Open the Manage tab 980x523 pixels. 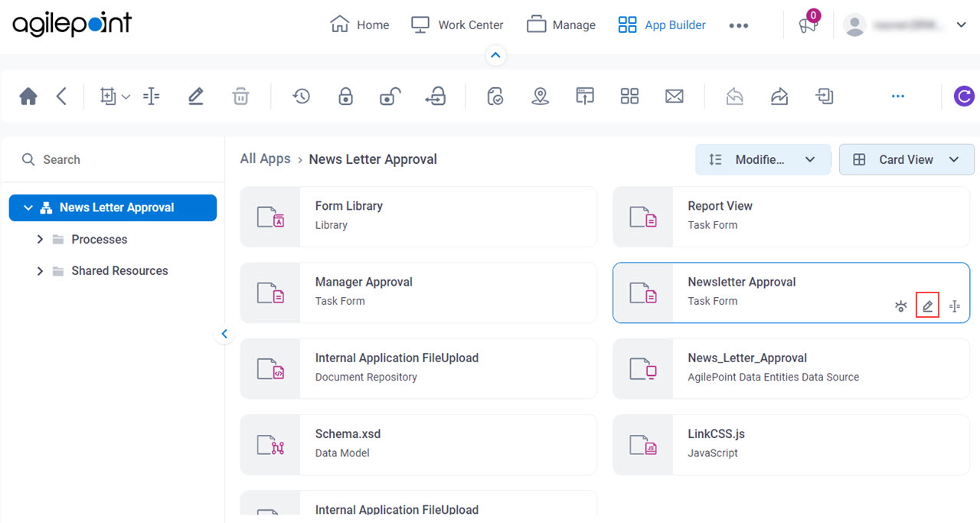(561, 25)
